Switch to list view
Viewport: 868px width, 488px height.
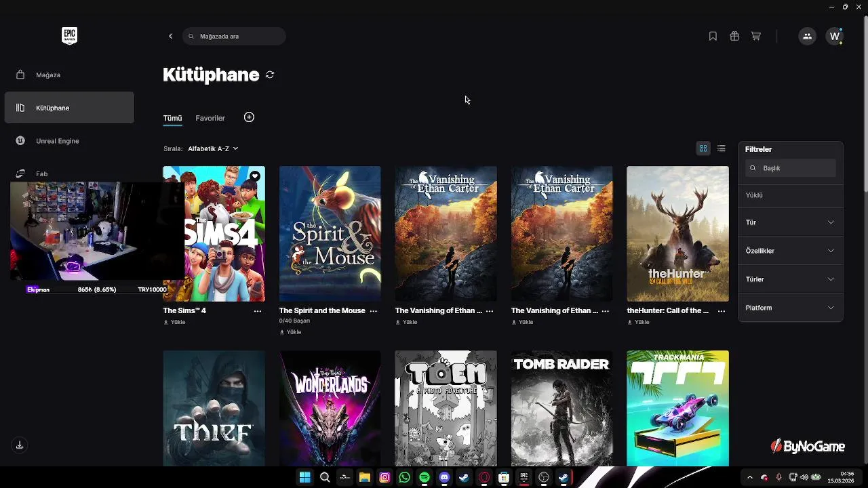[722, 148]
